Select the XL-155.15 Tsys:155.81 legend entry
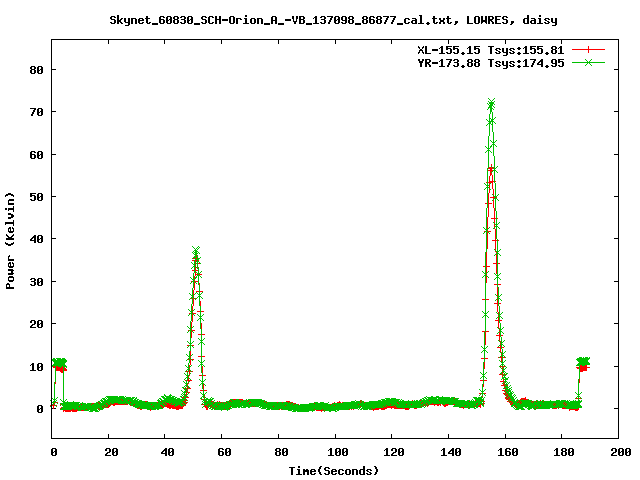The image size is (640, 480). tap(491, 50)
